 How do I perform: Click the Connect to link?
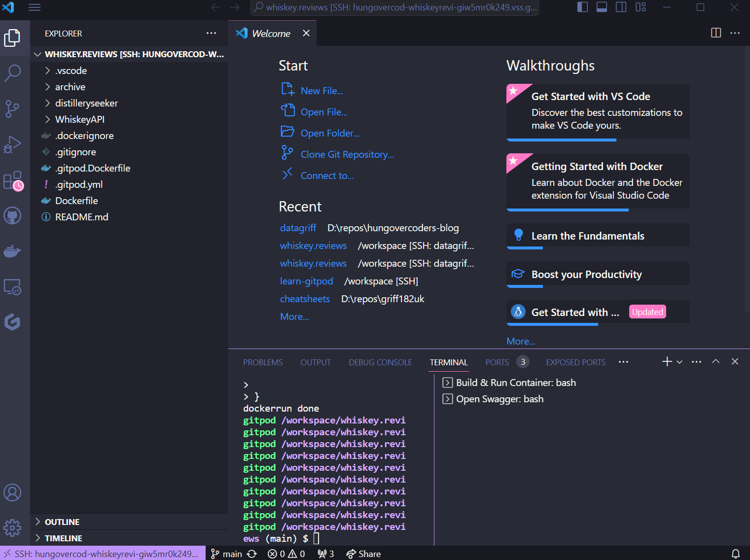click(327, 175)
